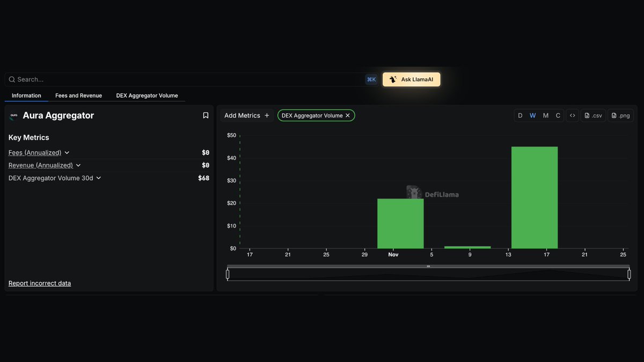Download chart data as .csv file

point(593,115)
